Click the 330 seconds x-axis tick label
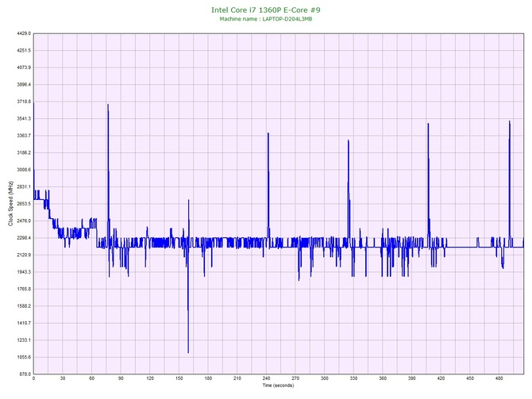 353,378
